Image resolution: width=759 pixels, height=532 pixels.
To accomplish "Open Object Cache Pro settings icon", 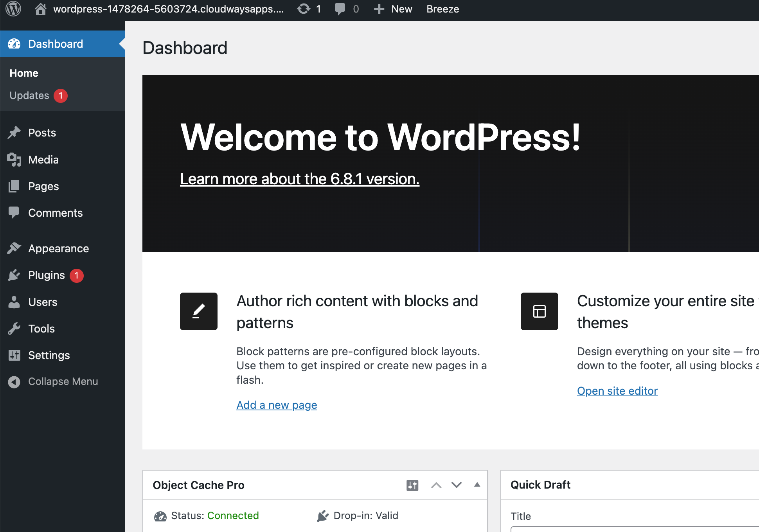I will [412, 485].
